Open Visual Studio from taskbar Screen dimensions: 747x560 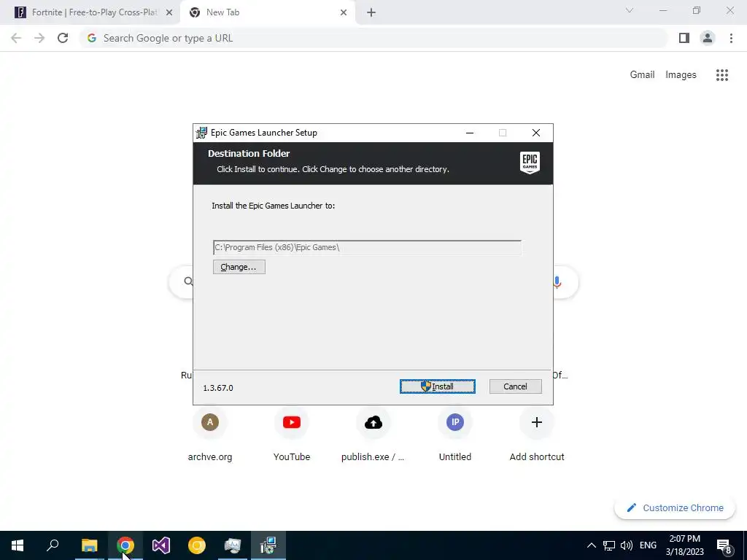click(x=161, y=545)
